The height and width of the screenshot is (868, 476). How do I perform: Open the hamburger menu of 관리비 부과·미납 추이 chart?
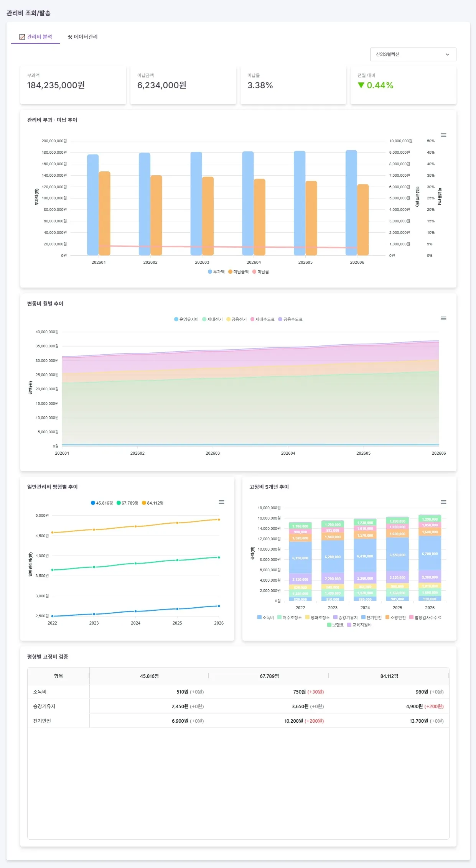[443, 135]
